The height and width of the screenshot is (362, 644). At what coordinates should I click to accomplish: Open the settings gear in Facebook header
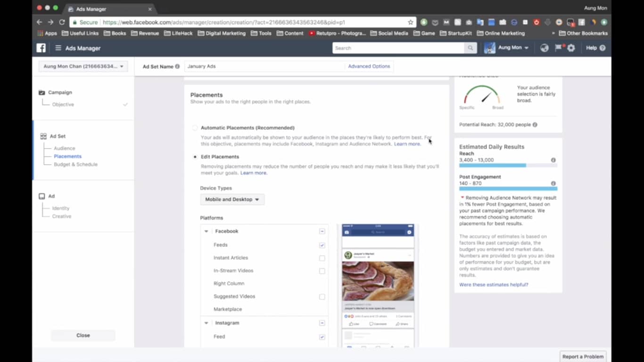click(571, 48)
